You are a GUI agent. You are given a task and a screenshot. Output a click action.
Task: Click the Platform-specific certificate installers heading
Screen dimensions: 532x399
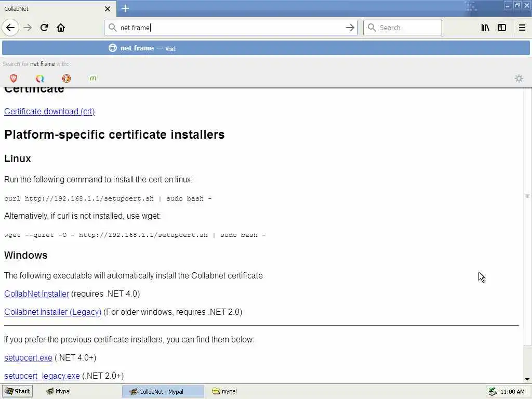pos(114,135)
